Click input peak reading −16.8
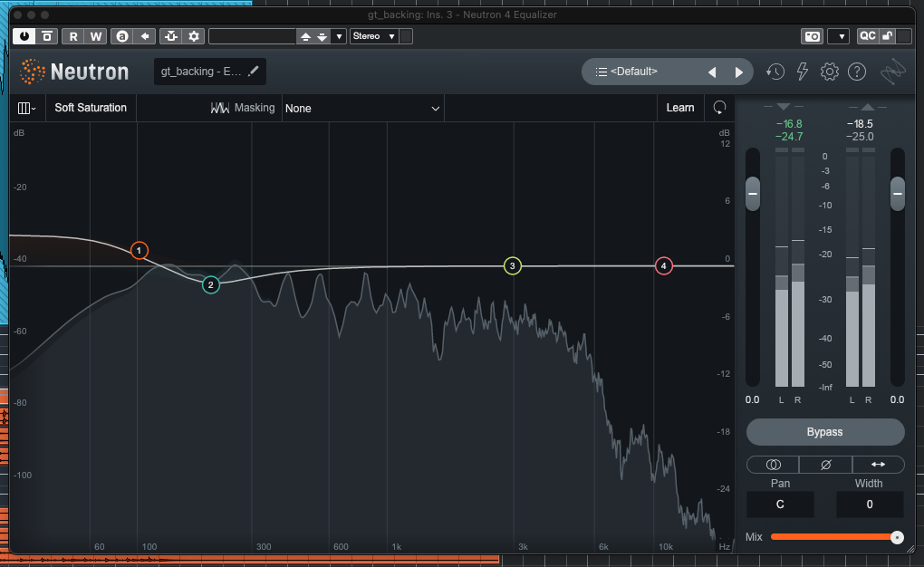This screenshot has width=924, height=567. coord(789,124)
